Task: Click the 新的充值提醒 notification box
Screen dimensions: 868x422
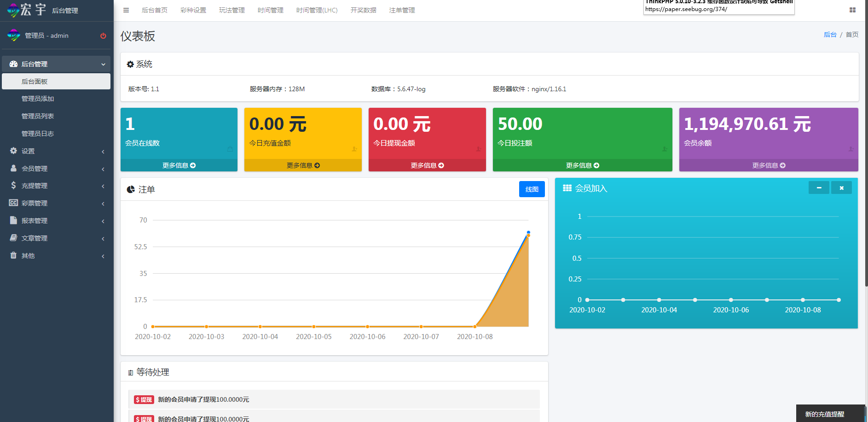Action: pyautogui.click(x=830, y=414)
